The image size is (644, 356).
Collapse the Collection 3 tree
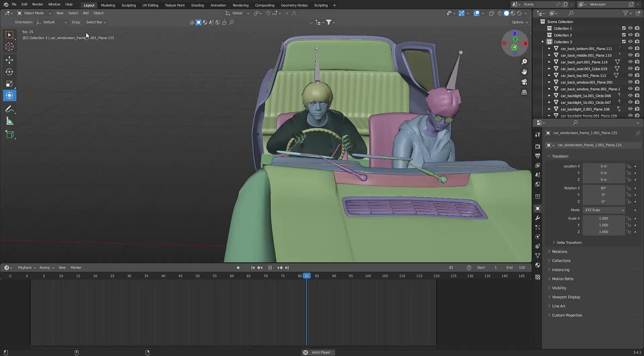tap(543, 42)
